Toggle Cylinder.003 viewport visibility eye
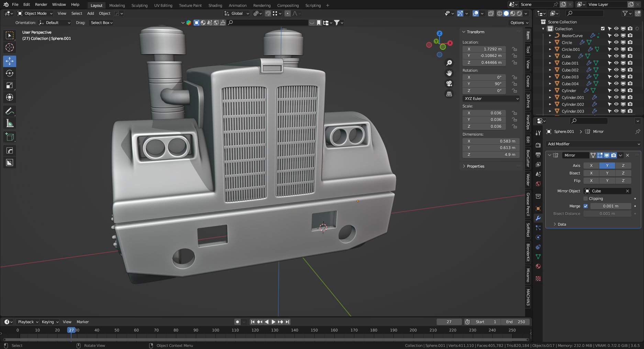The width and height of the screenshot is (644, 349). [616, 111]
